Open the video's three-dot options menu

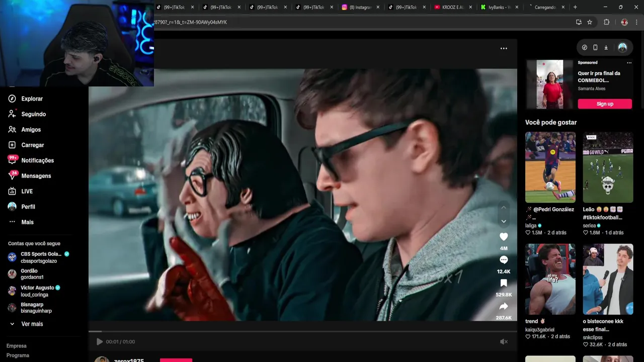point(504,48)
